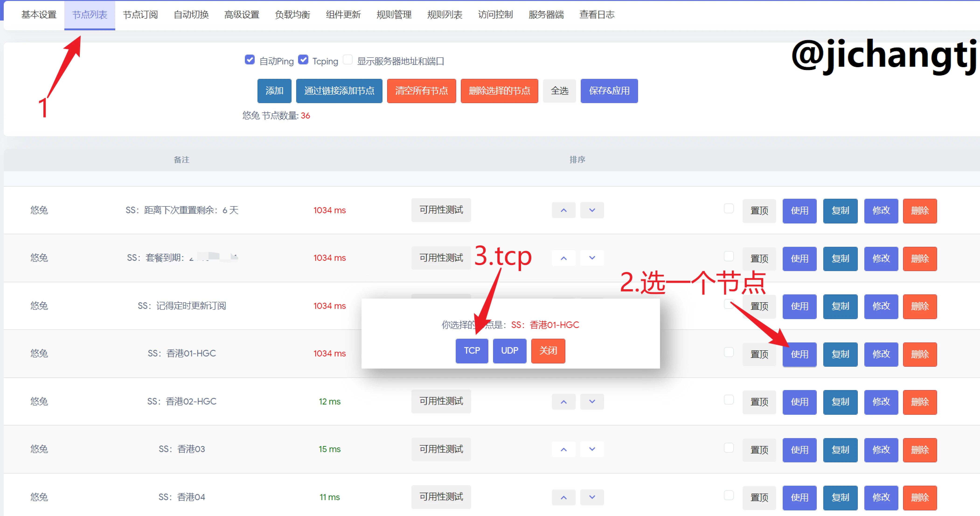Viewport: 980px width, 516px height.
Task: Click the SS：香港03 remark text
Action: (181, 450)
